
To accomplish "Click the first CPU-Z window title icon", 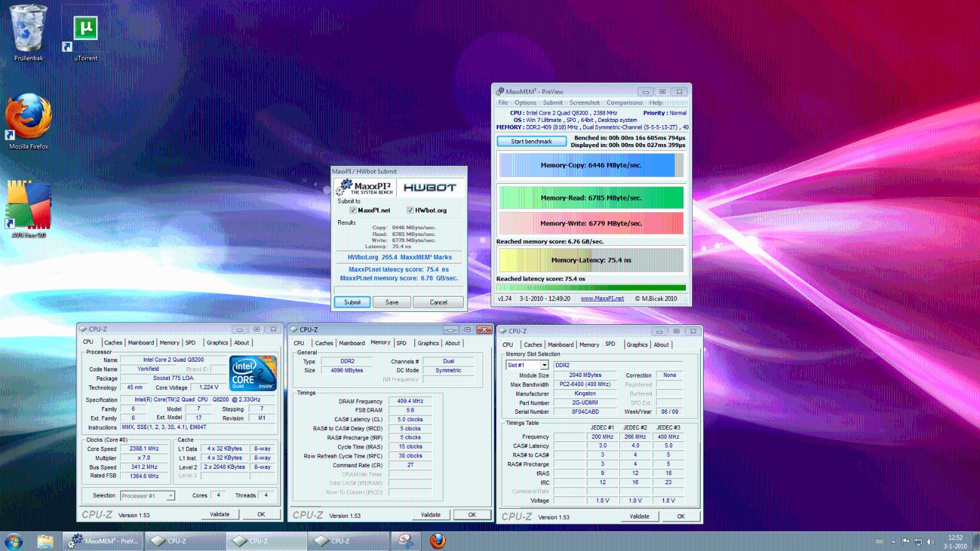I will point(83,329).
